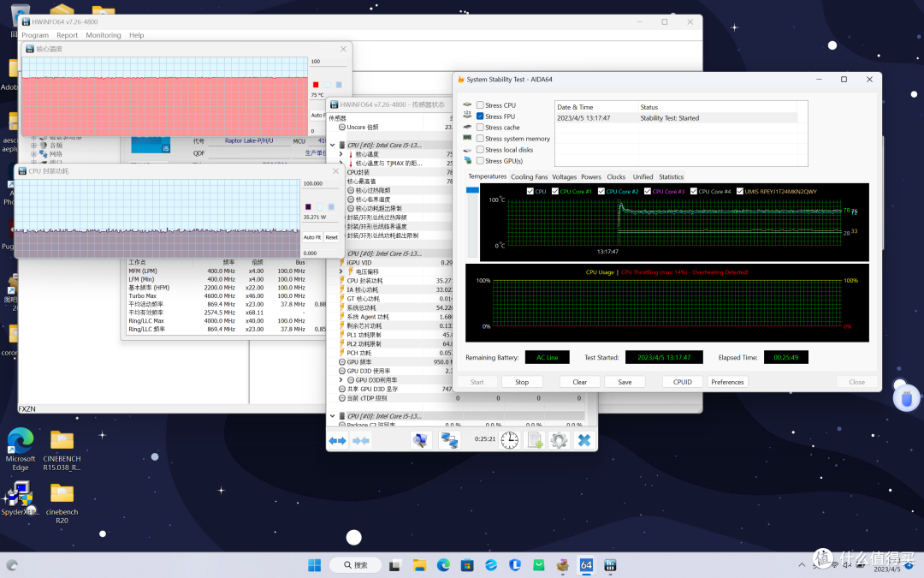Open HWiNFO sensor settings gear icon
Screen dimensions: 924x578
point(559,440)
